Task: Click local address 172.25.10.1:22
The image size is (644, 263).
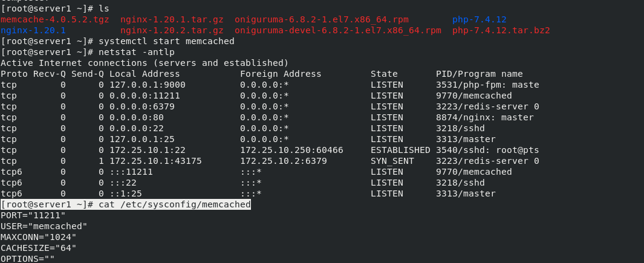Action: (148, 150)
